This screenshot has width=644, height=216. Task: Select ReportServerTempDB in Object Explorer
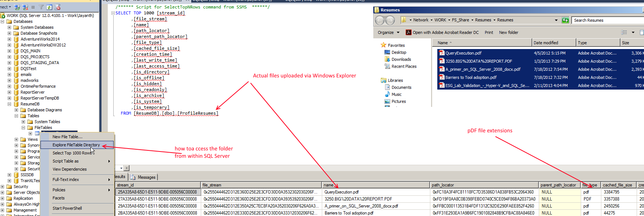tap(40, 98)
